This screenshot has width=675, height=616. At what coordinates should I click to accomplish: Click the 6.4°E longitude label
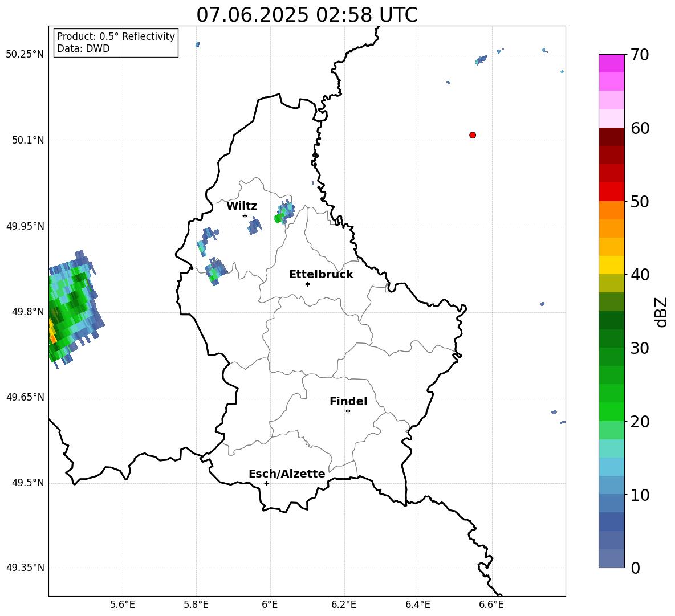click(x=417, y=605)
